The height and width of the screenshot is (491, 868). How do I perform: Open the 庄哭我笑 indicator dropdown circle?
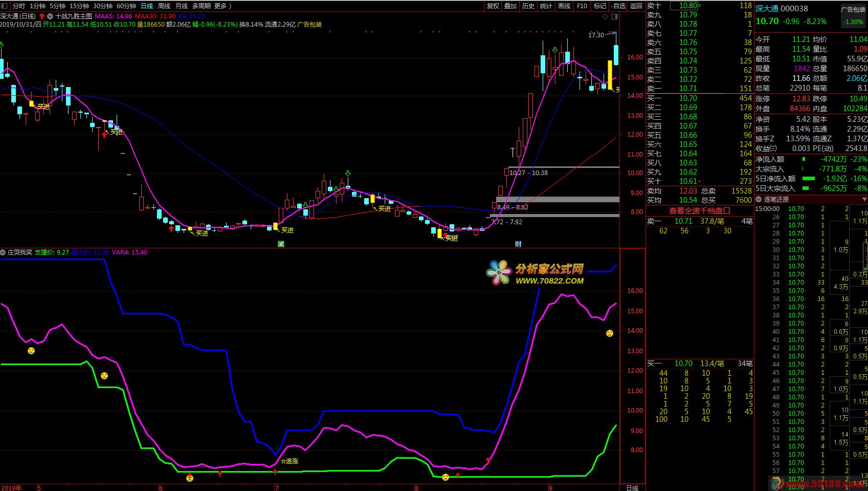3,252
